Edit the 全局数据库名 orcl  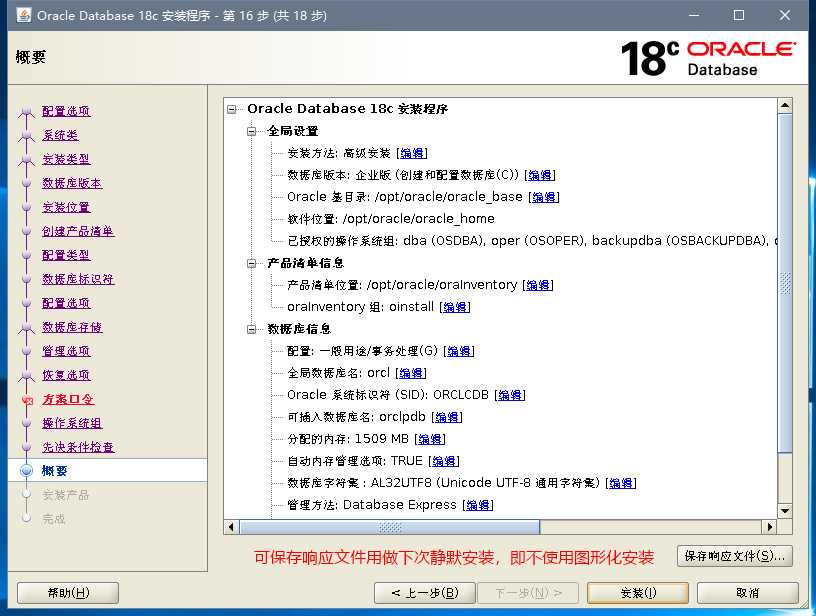(411, 373)
